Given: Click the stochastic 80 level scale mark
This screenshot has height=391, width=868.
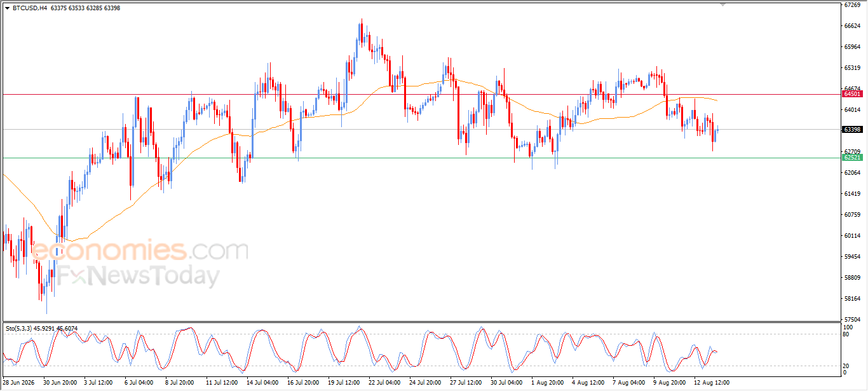Looking at the screenshot, I should [846, 334].
